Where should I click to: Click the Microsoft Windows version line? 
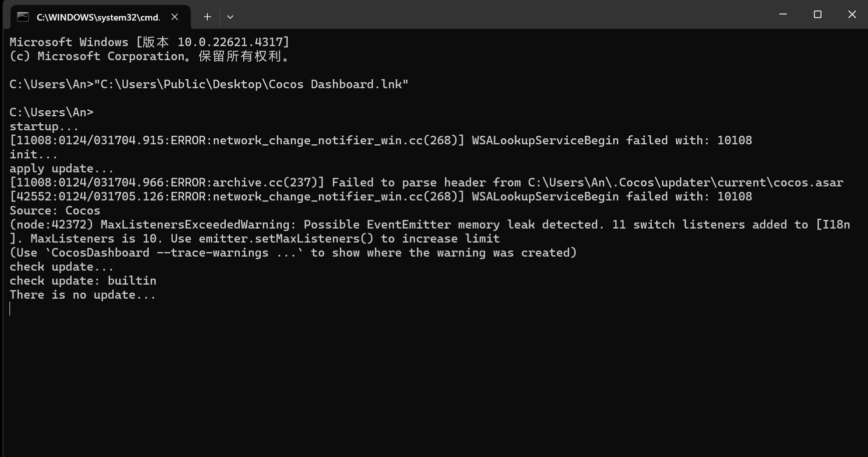pyautogui.click(x=149, y=42)
